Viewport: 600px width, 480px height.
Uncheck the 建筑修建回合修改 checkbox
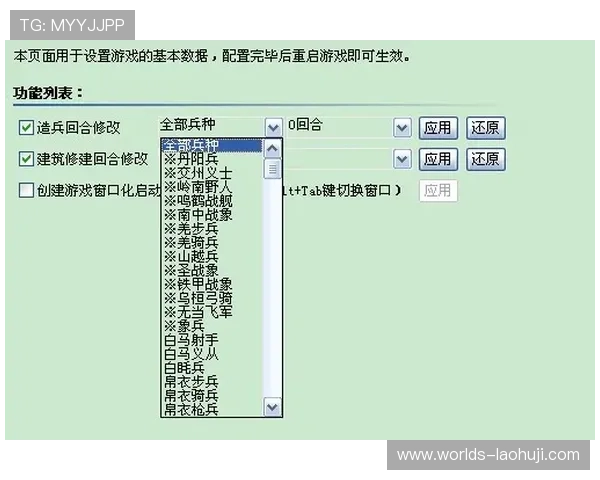point(26,158)
